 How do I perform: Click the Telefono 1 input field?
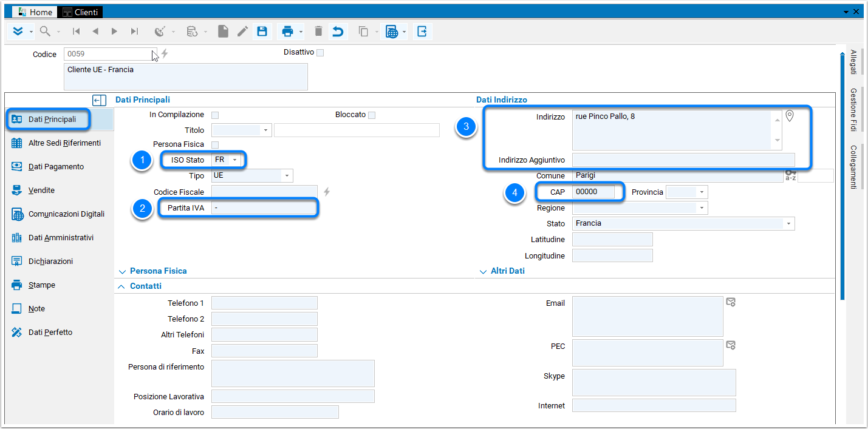tap(264, 303)
